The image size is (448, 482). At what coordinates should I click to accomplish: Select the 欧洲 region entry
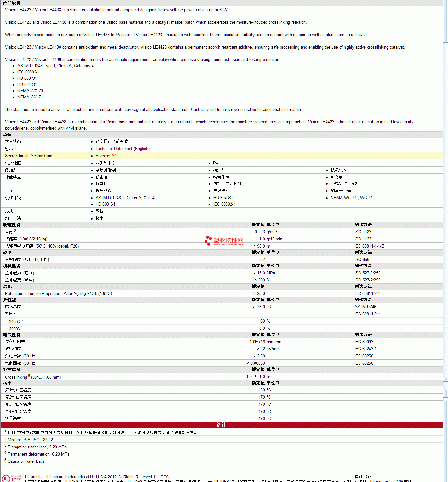coord(217,163)
